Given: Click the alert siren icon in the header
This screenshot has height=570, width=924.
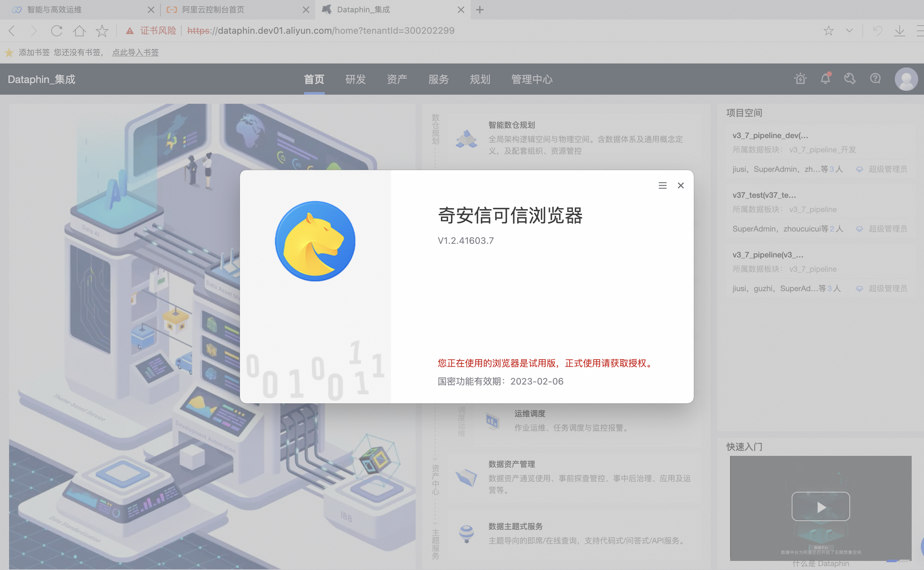Looking at the screenshot, I should 800,79.
